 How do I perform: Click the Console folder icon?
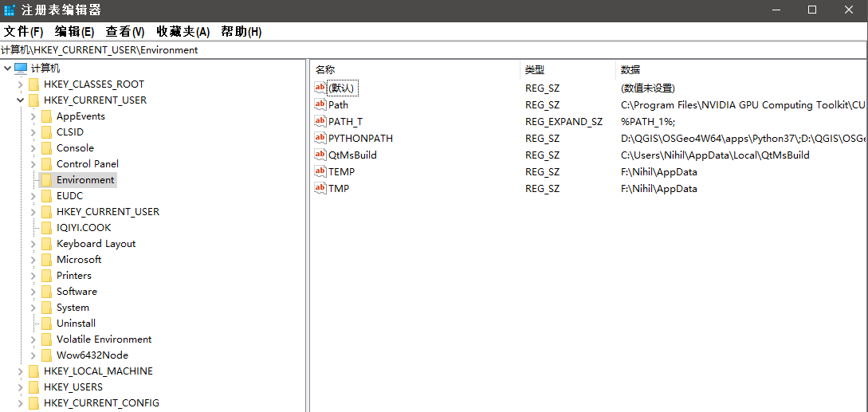(46, 148)
